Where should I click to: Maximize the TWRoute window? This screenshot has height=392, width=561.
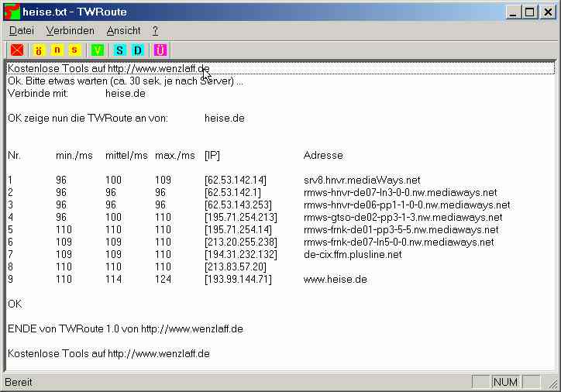coord(530,12)
